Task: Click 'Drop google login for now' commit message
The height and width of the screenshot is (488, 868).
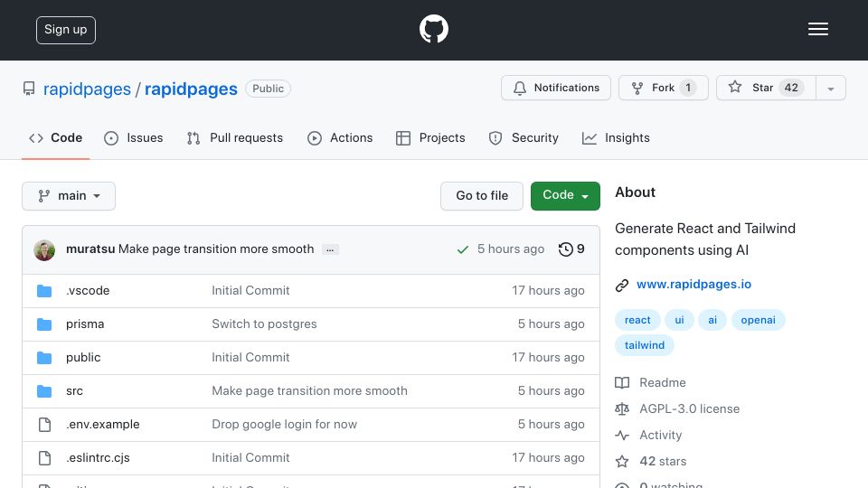Action: pos(284,425)
